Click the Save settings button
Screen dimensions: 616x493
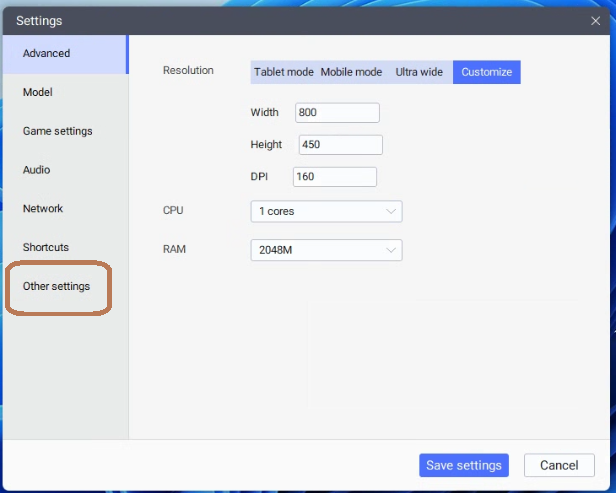(464, 465)
